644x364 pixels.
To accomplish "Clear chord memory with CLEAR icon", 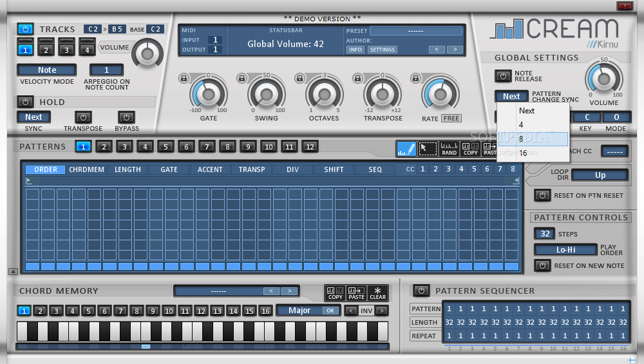I will click(378, 293).
